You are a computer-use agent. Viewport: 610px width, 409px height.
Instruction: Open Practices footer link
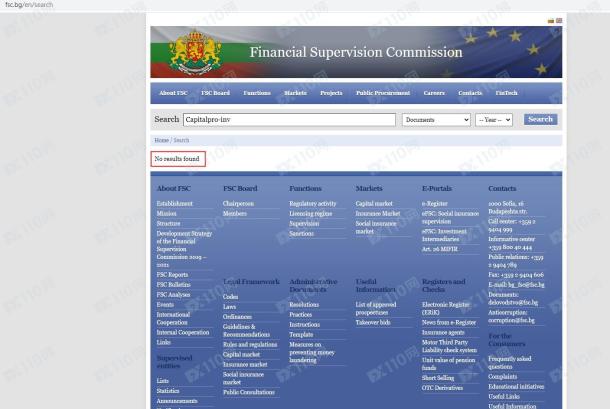coord(301,315)
